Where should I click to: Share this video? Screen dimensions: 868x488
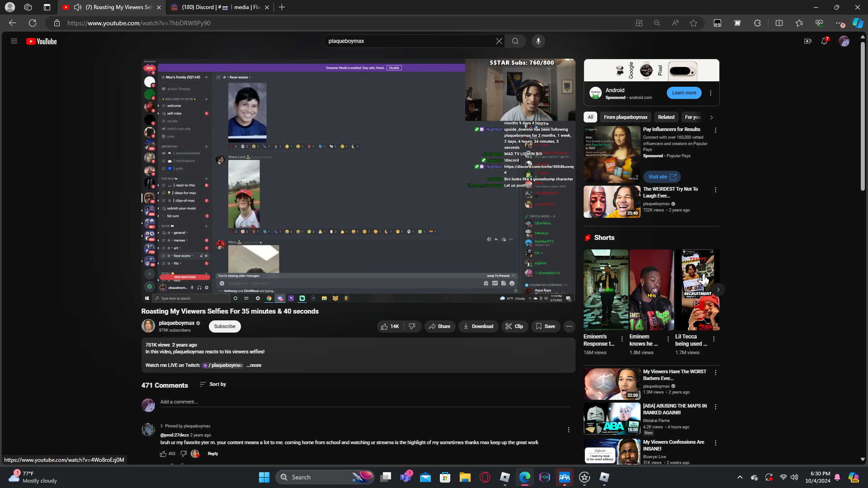click(439, 326)
